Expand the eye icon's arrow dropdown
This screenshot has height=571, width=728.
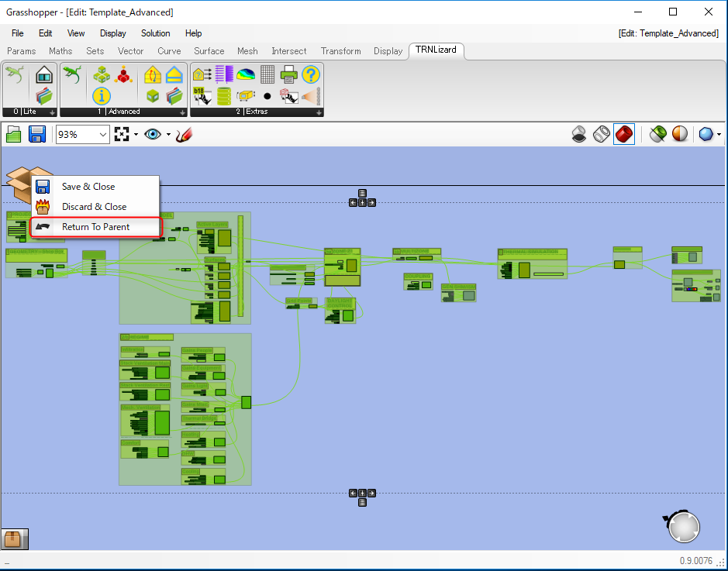[x=168, y=135]
